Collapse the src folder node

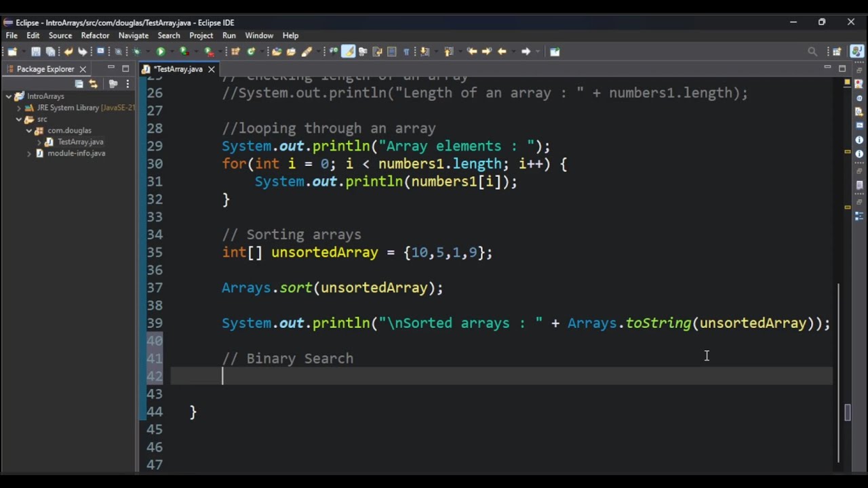click(19, 119)
